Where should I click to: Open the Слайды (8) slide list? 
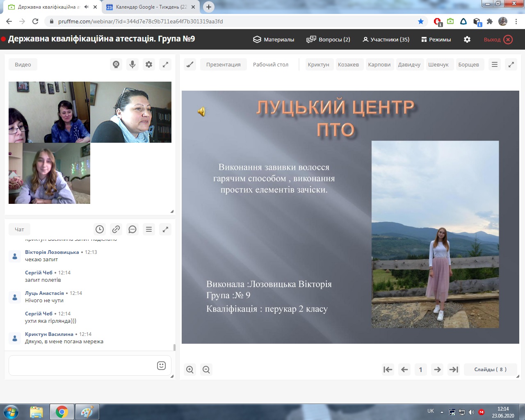click(x=490, y=370)
